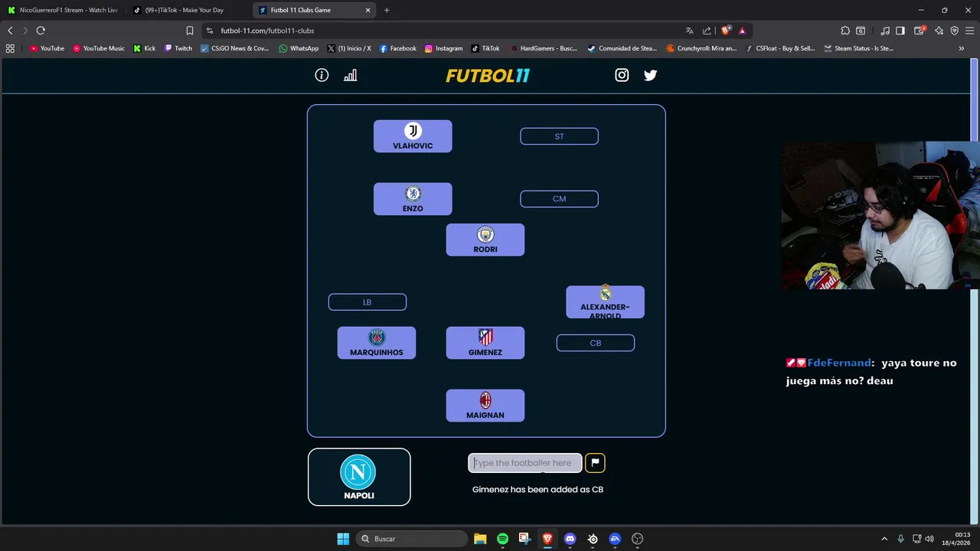Screen dimensions: 980x551
Task: Select the empty ST position slot
Action: click(x=559, y=136)
